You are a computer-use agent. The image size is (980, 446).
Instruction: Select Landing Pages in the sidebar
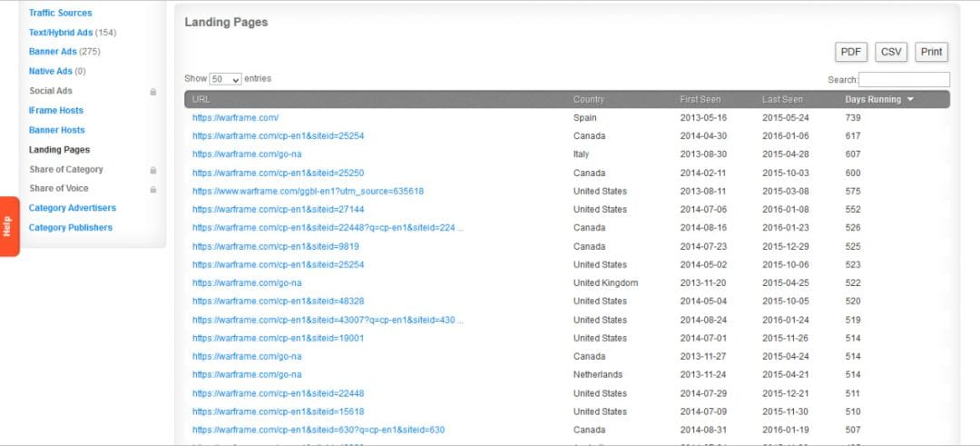(59, 150)
